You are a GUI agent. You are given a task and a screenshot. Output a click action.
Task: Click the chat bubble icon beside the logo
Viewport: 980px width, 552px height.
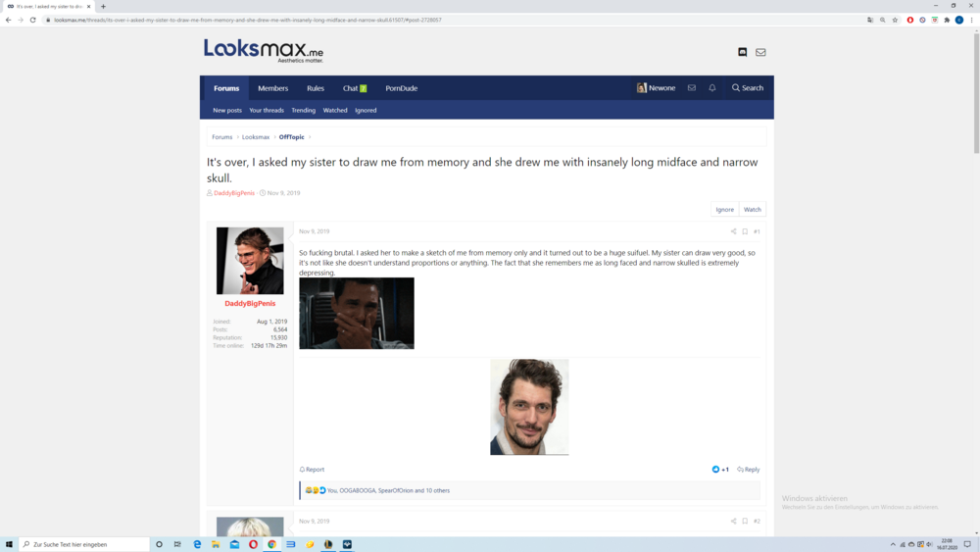[742, 52]
